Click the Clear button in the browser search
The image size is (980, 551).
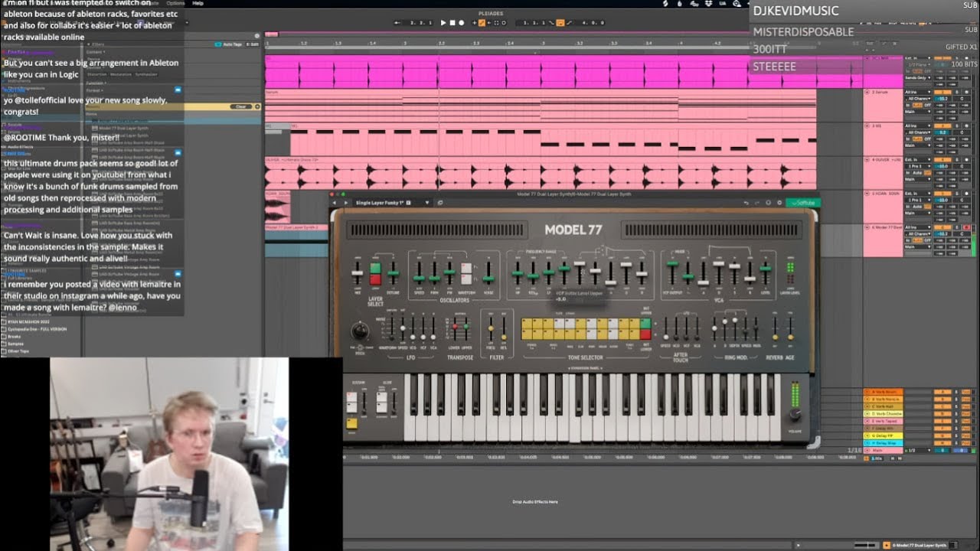pyautogui.click(x=240, y=106)
